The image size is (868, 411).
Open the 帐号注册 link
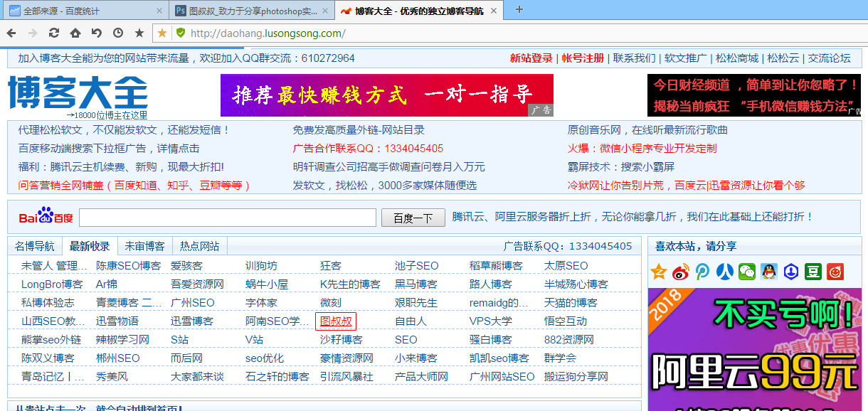583,58
